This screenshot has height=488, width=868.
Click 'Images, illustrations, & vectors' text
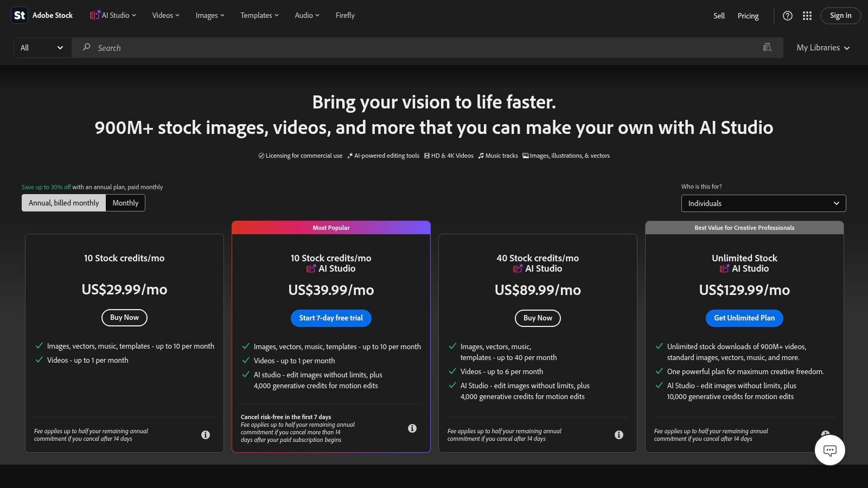[x=570, y=156]
